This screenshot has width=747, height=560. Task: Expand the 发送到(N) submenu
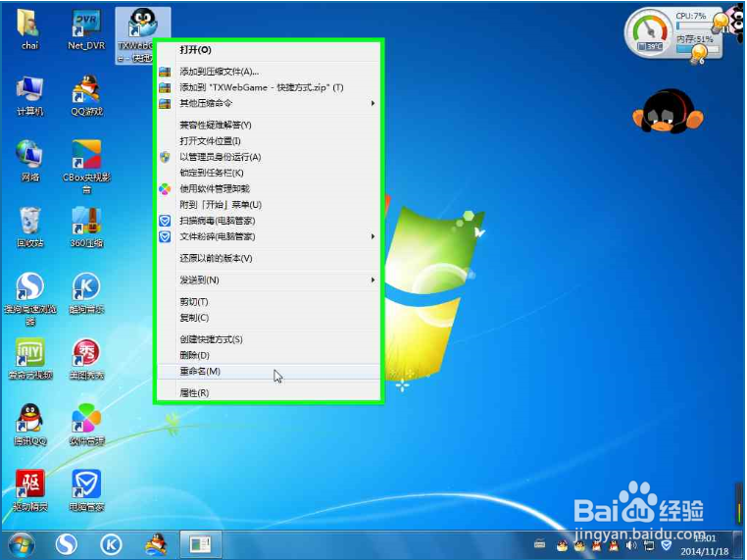click(x=269, y=280)
